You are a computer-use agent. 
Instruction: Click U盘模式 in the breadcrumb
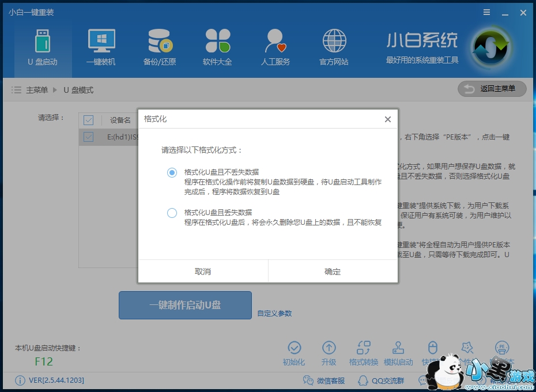(78, 90)
